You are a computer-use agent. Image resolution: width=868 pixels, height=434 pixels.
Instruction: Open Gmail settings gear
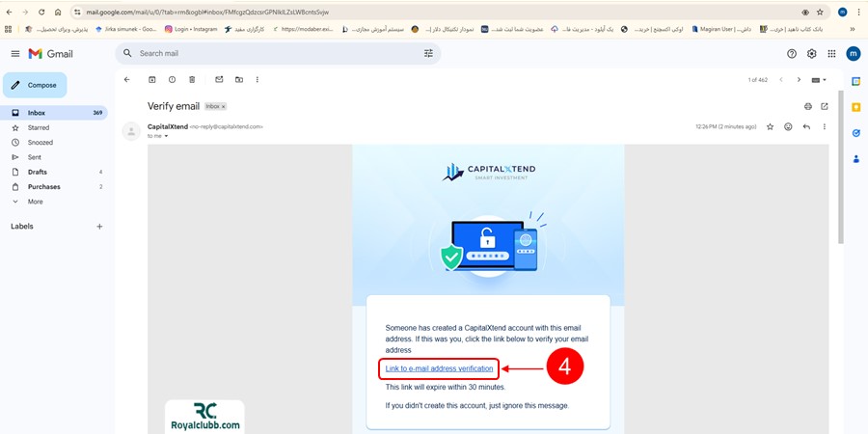pyautogui.click(x=811, y=54)
